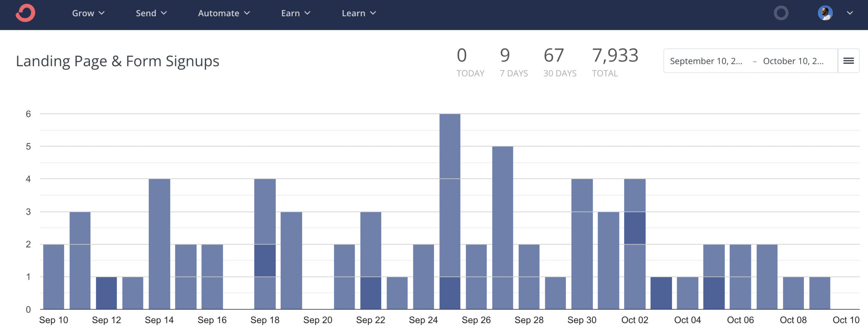Open the account dropdown arrow

point(849,13)
